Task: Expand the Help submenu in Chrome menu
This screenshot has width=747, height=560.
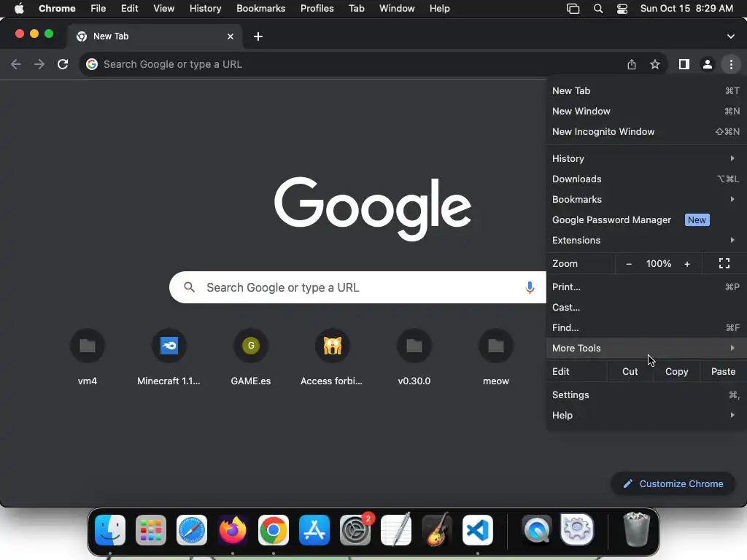Action: tap(646, 415)
